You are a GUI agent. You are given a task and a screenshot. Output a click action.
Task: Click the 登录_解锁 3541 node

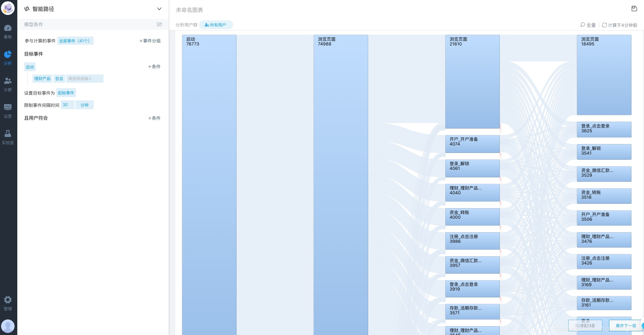[x=604, y=152]
